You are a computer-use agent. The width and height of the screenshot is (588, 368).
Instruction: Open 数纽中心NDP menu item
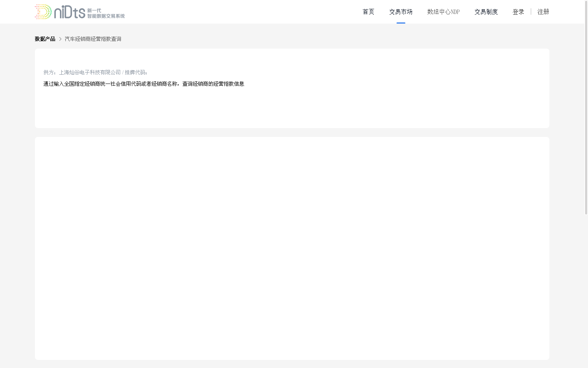[443, 12]
